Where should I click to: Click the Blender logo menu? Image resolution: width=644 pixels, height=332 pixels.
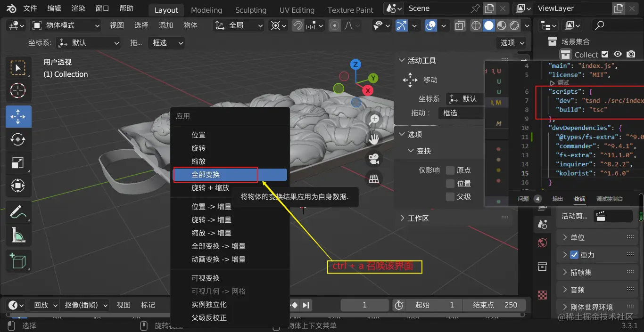[11, 8]
